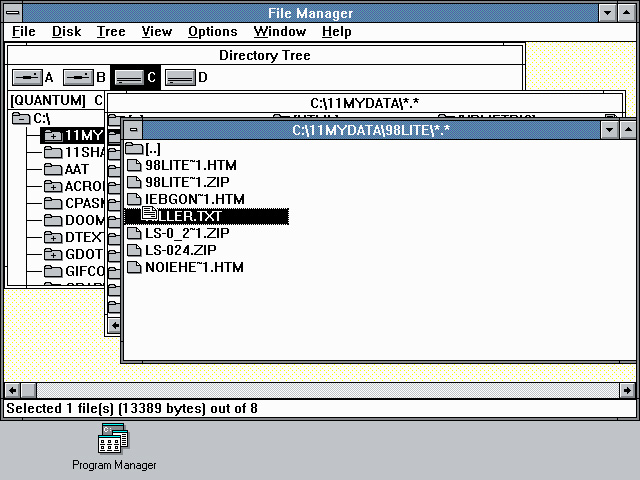
Task: Select floppy drive B icon
Action: click(x=78, y=77)
